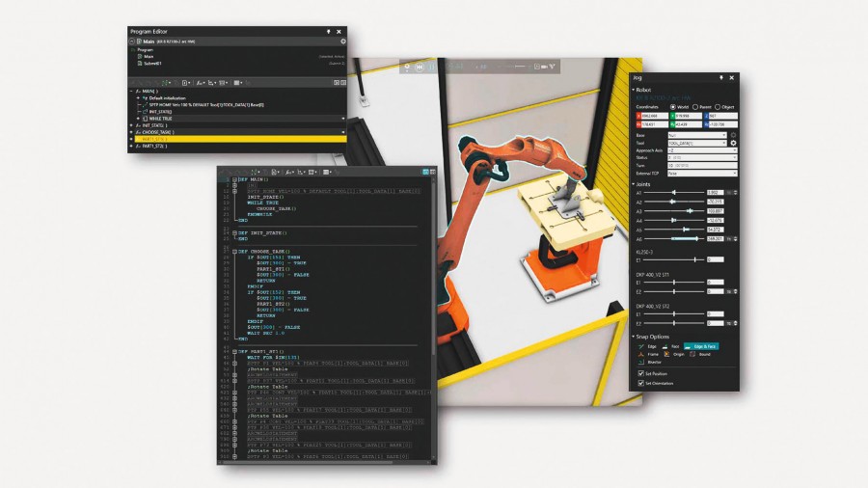Click simulation settings gear in viewport toolbar

407,67
